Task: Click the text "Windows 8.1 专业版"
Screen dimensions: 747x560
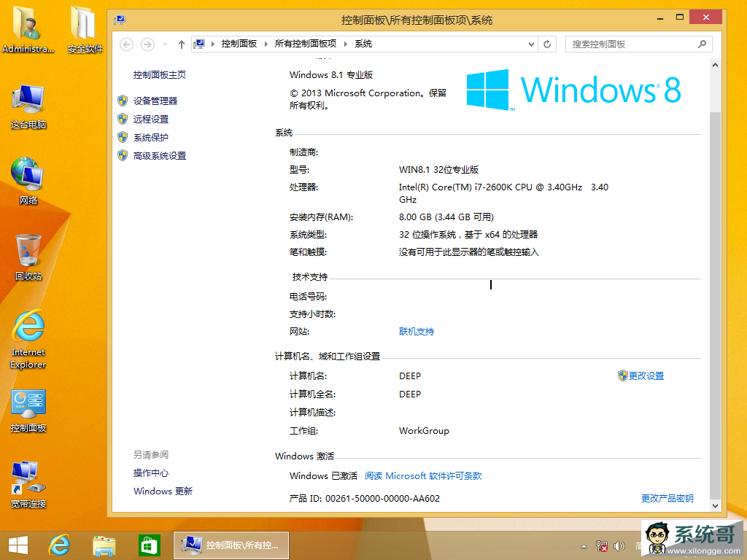Action: 331,75
